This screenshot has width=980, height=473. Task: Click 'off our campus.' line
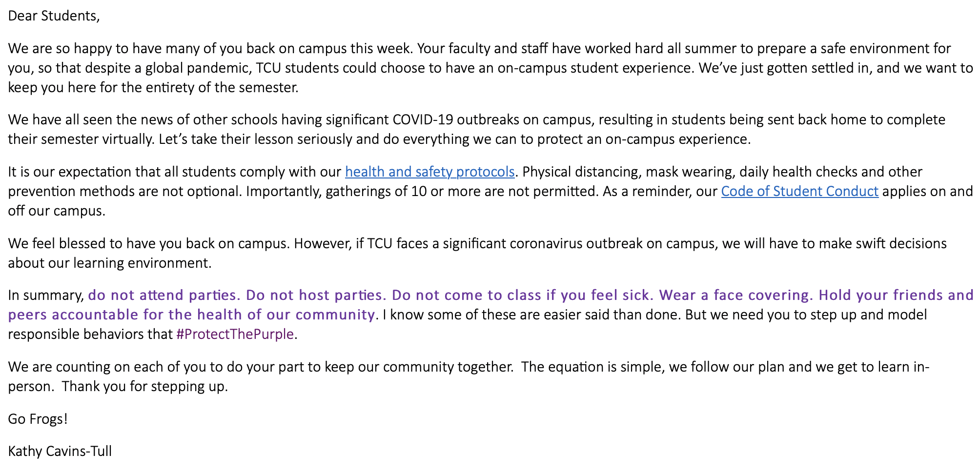point(57,211)
